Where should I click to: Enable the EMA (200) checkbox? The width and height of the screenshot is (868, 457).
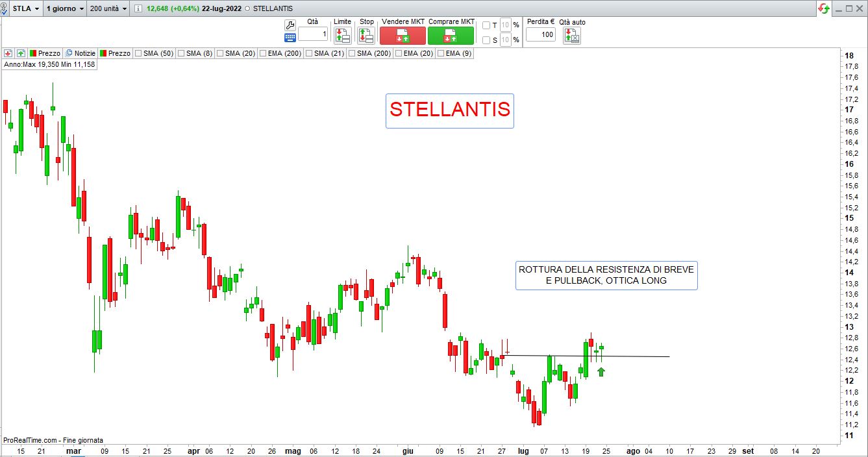[263, 53]
